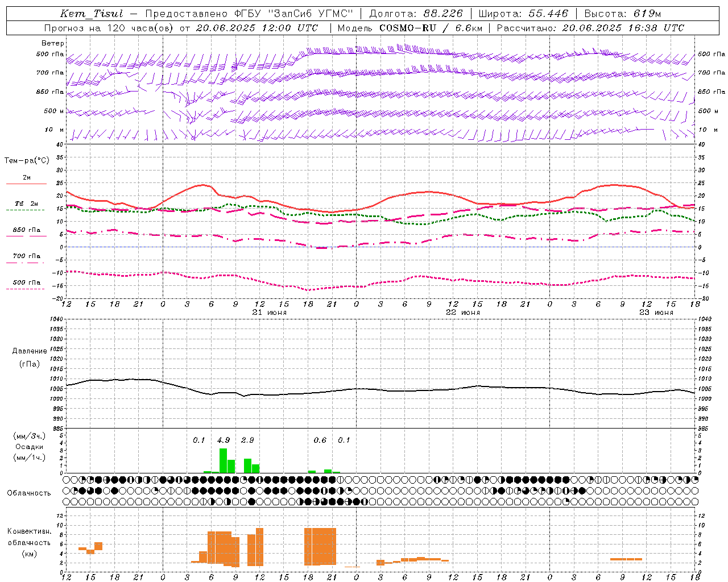Image resolution: width=728 pixels, height=582 pixels.
Task: Click the date label 23 июня
Action: point(656,312)
